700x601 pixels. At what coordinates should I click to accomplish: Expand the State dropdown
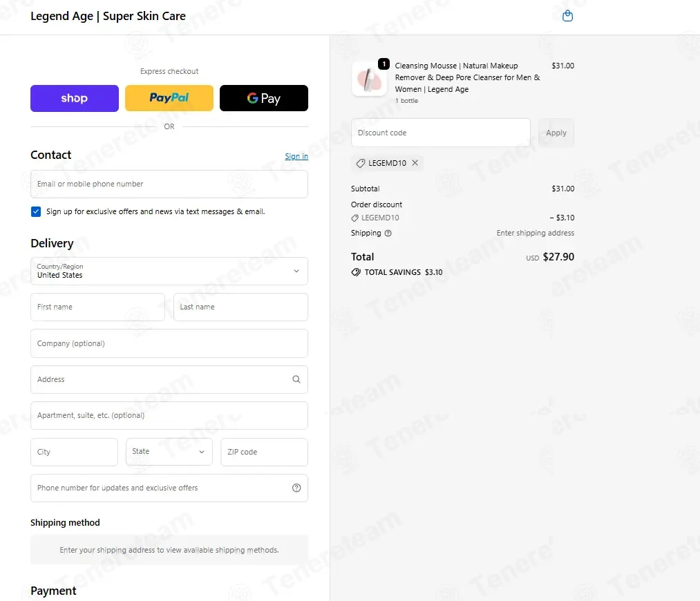pos(169,452)
